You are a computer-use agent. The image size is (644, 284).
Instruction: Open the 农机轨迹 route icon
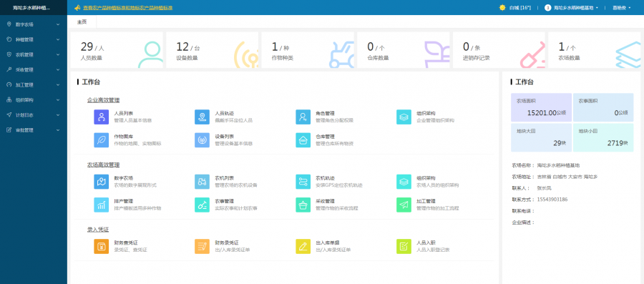[303, 182]
